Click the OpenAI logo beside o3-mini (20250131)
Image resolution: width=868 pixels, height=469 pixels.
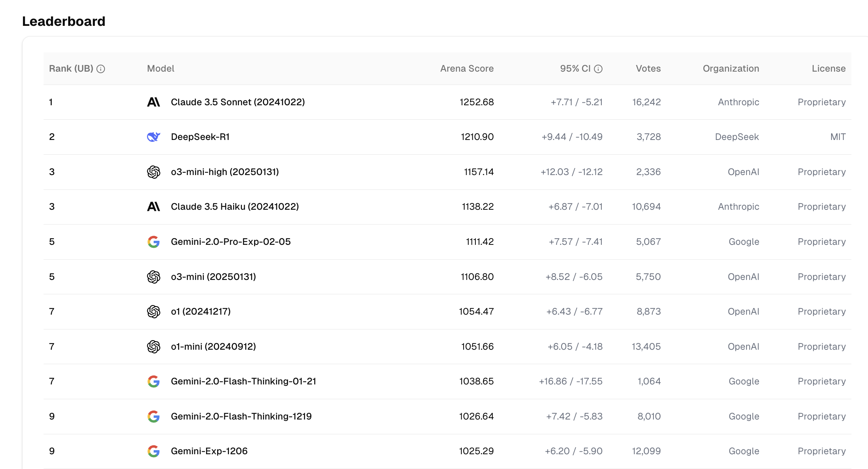154,277
